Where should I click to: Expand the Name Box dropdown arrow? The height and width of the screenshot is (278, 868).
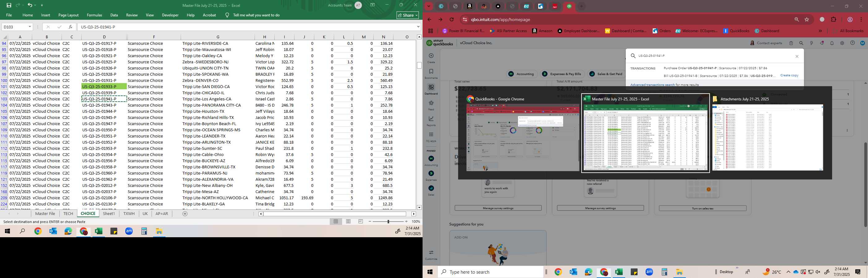pos(30,27)
